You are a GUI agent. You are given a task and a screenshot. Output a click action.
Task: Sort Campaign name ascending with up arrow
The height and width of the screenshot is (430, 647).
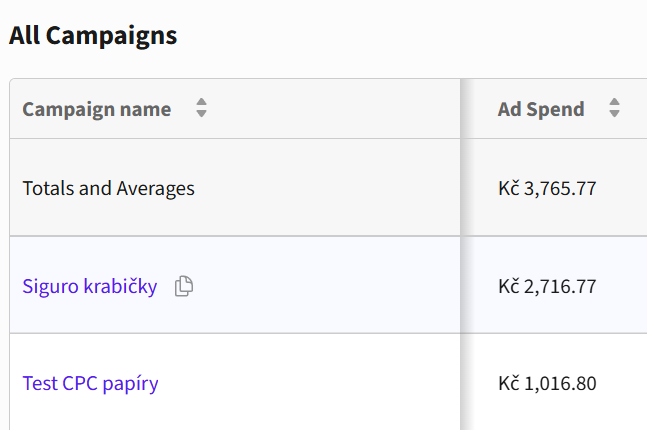tap(201, 102)
